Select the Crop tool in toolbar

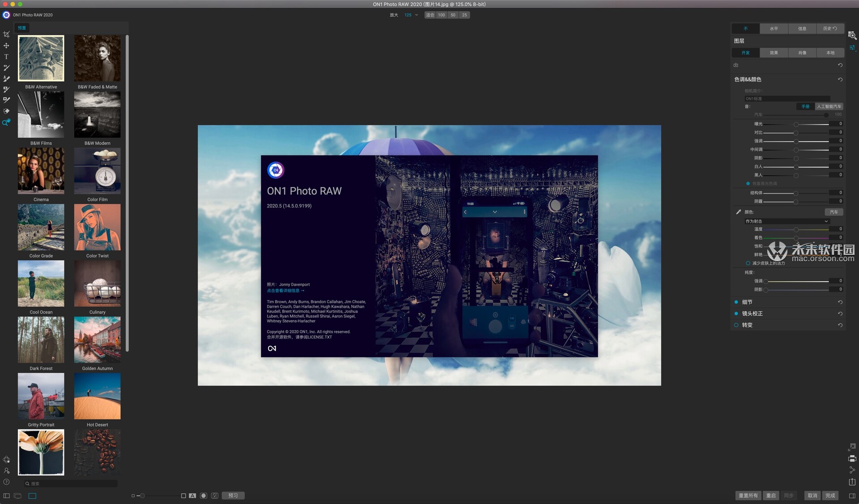pos(6,34)
